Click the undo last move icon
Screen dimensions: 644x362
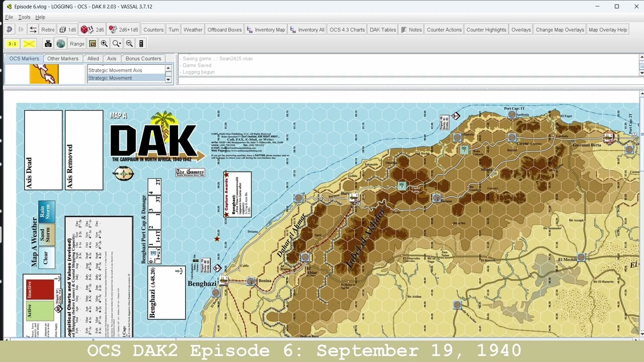point(9,30)
